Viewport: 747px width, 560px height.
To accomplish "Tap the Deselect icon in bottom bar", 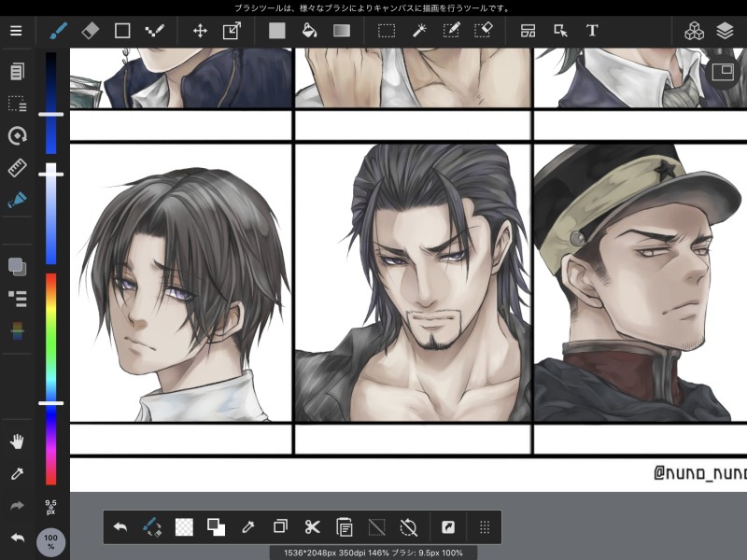I will tap(376, 527).
